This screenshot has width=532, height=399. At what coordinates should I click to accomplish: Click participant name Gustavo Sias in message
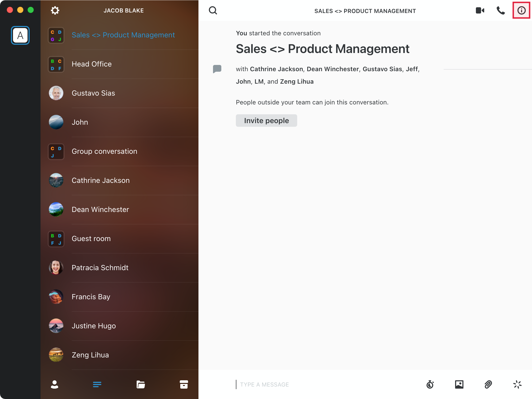(x=382, y=69)
